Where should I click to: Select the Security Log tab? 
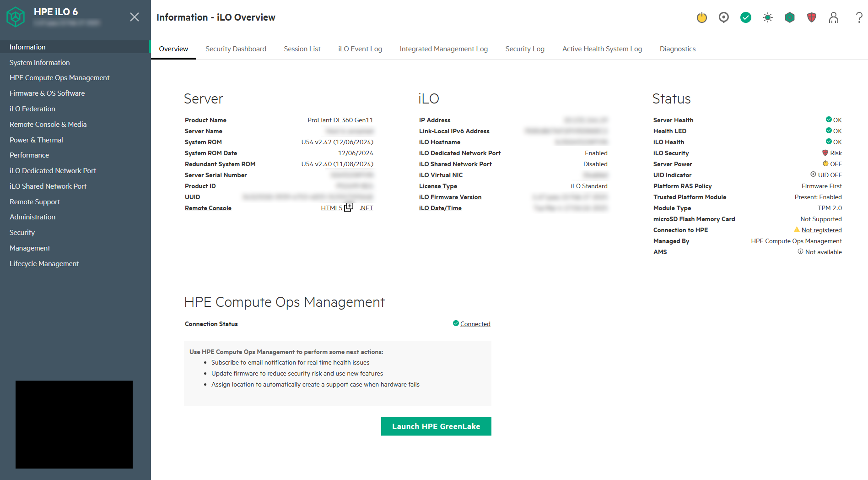point(525,49)
